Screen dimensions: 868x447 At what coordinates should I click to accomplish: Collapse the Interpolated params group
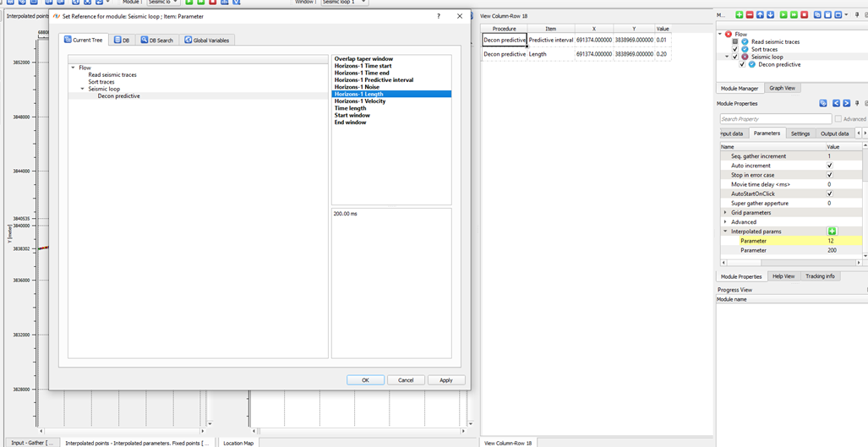(726, 232)
